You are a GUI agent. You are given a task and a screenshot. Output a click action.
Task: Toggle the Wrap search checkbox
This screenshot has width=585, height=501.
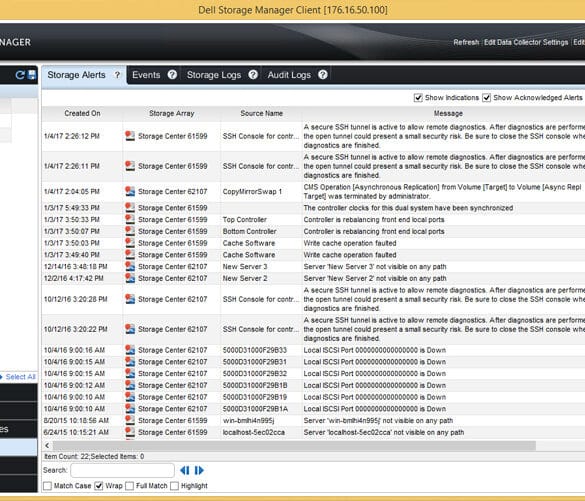[x=98, y=486]
